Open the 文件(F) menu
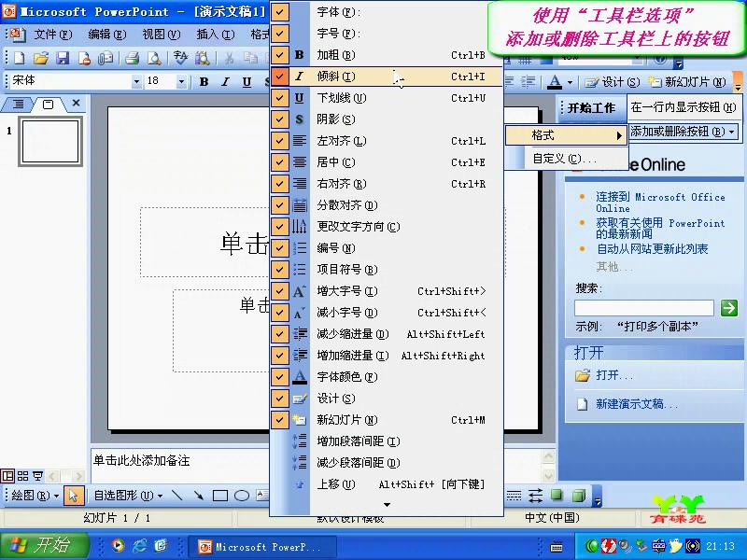747x560 pixels. click(x=52, y=34)
